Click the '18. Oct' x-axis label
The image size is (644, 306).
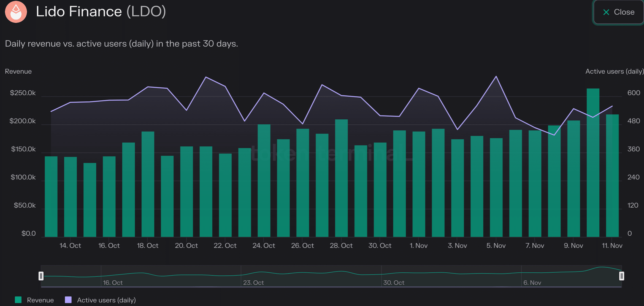[148, 245]
